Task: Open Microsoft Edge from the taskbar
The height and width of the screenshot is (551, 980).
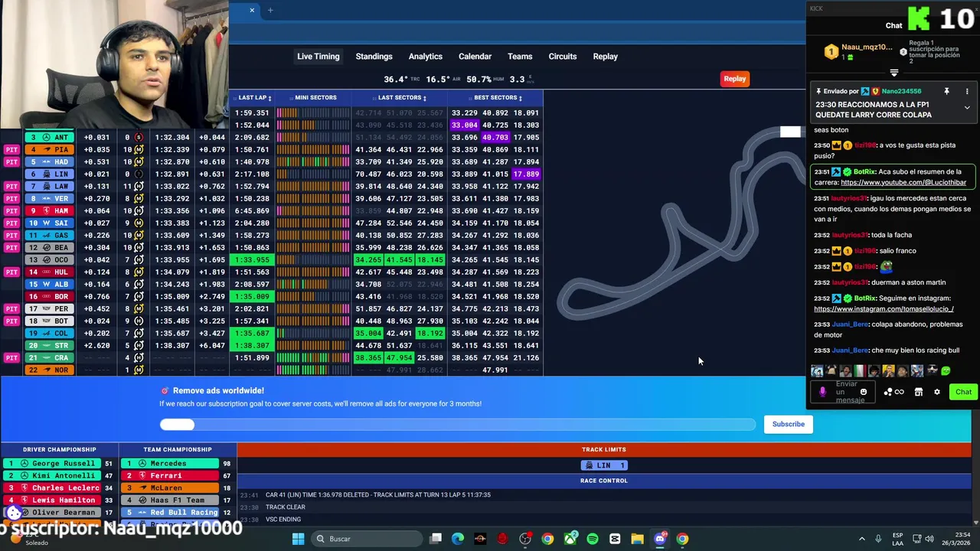Action: tap(458, 539)
